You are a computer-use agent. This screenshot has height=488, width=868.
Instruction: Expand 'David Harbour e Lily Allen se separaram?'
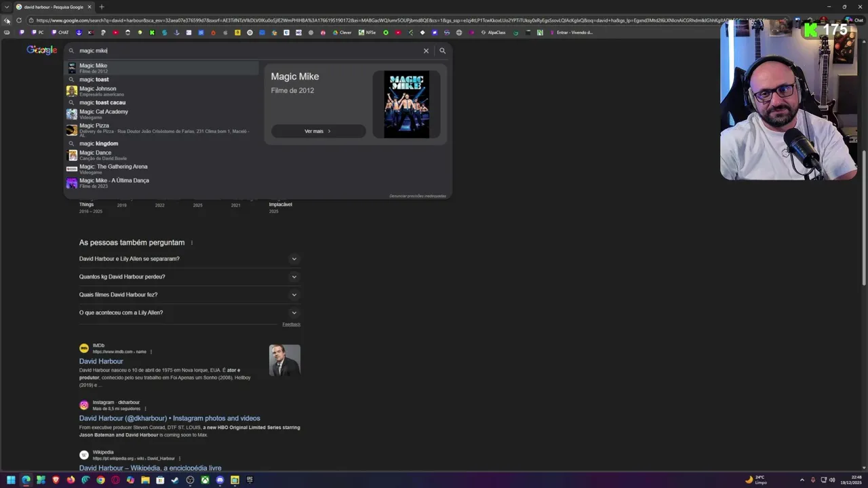tap(189, 259)
